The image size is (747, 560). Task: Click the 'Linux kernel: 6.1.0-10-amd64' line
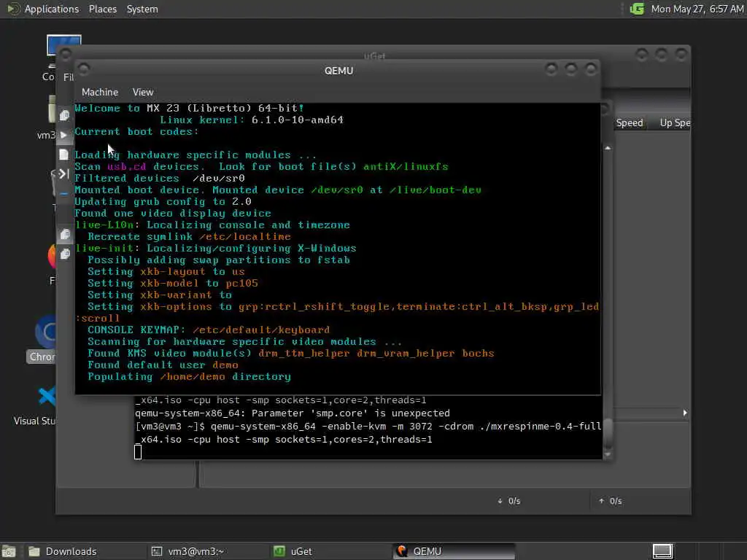click(x=252, y=120)
